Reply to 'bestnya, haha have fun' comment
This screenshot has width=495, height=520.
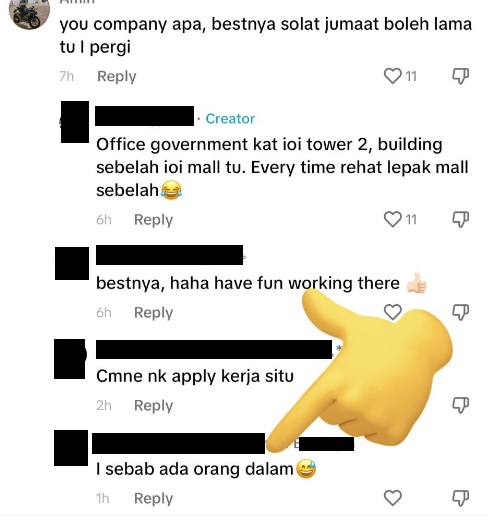click(x=153, y=313)
